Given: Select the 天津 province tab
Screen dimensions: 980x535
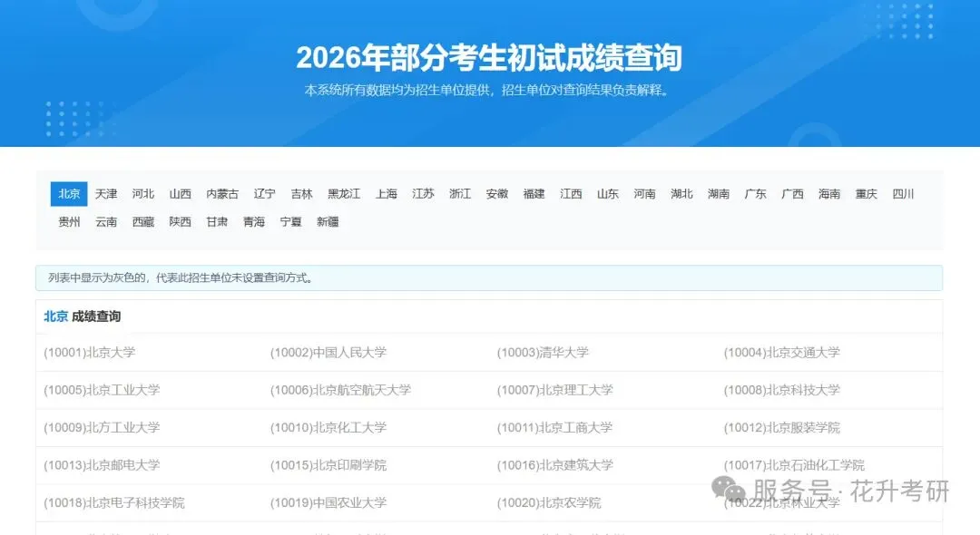Looking at the screenshot, I should pos(106,194).
